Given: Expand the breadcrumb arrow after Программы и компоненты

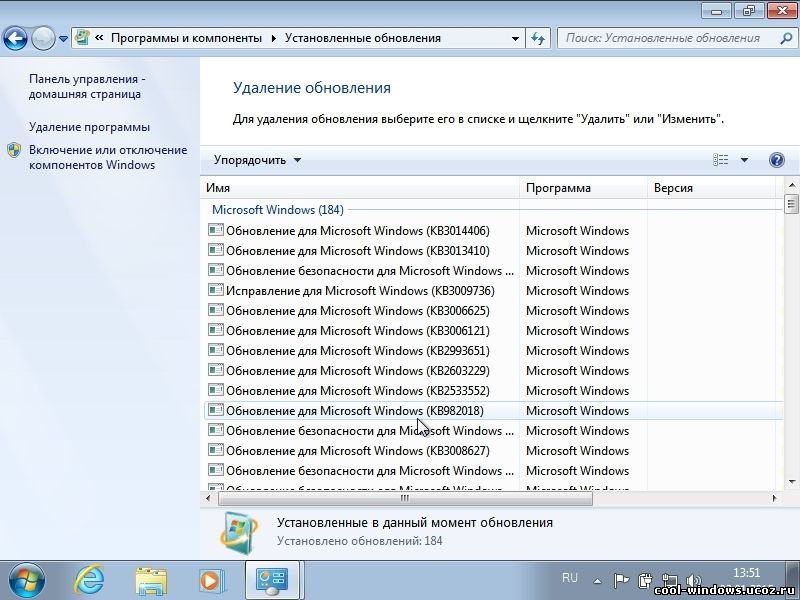Looking at the screenshot, I should [274, 38].
